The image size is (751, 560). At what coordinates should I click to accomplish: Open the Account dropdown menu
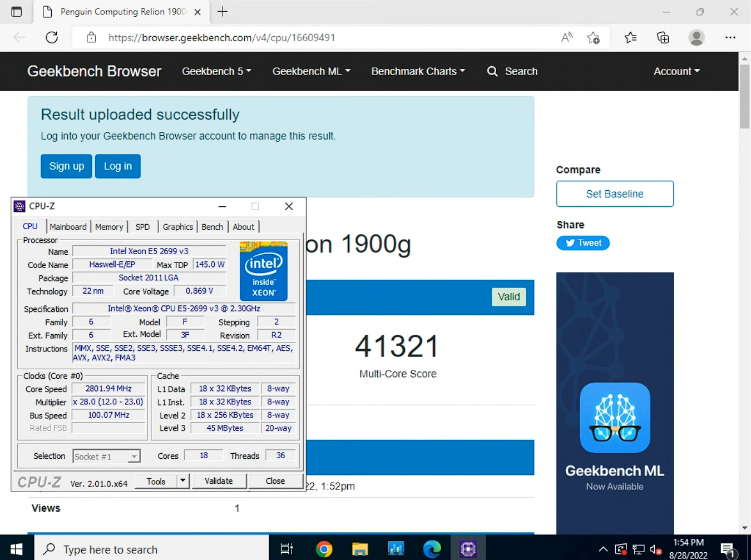click(676, 71)
